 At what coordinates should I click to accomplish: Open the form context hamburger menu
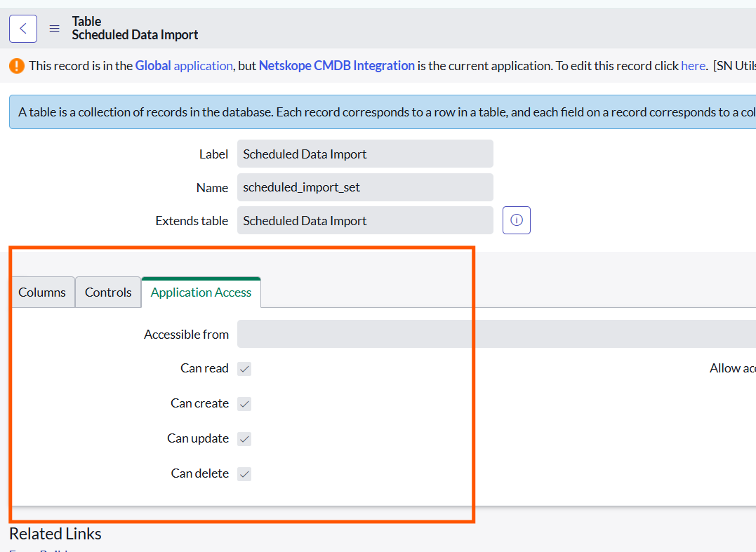coord(55,29)
